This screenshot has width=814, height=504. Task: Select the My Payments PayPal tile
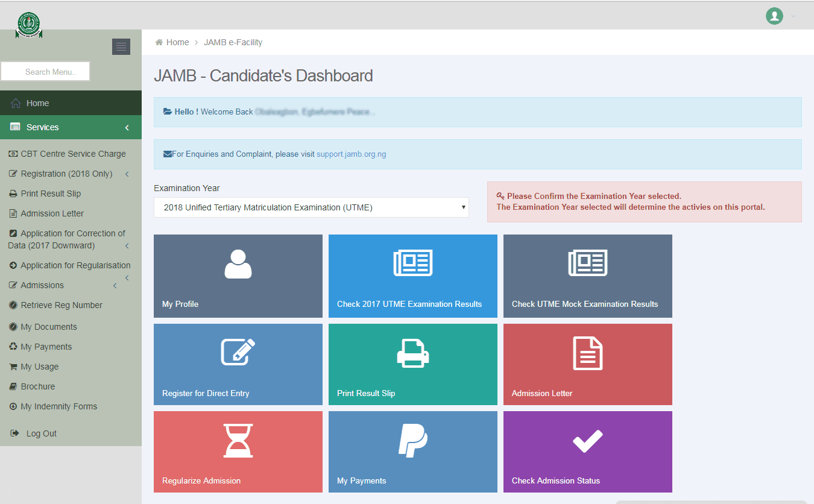(x=412, y=452)
